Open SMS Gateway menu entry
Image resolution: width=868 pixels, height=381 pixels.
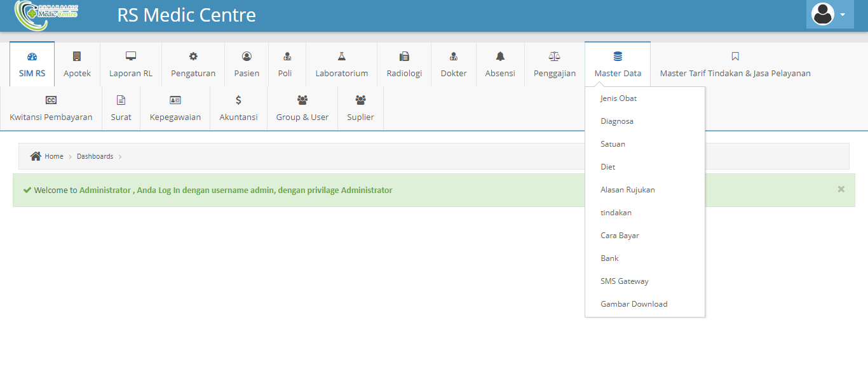(x=625, y=281)
